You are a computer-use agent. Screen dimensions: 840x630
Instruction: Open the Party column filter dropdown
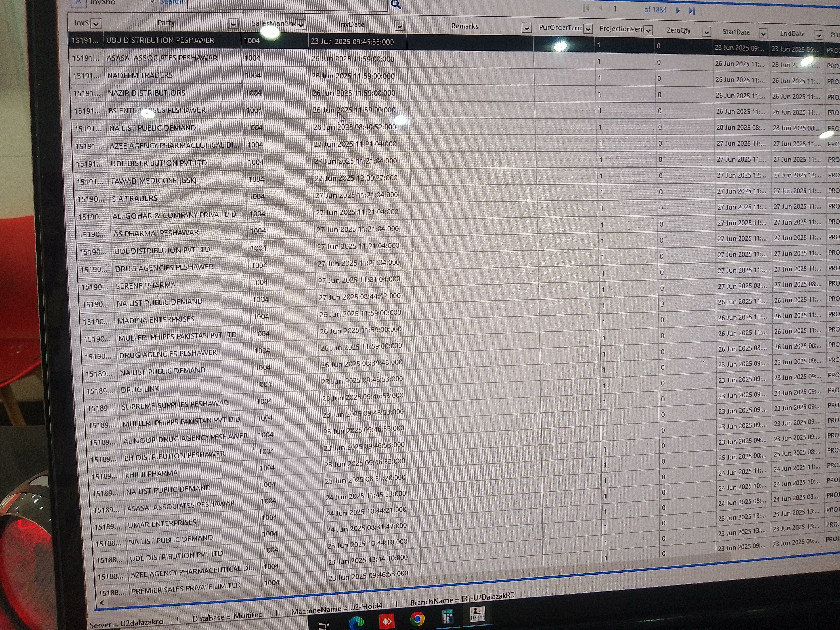(234, 24)
